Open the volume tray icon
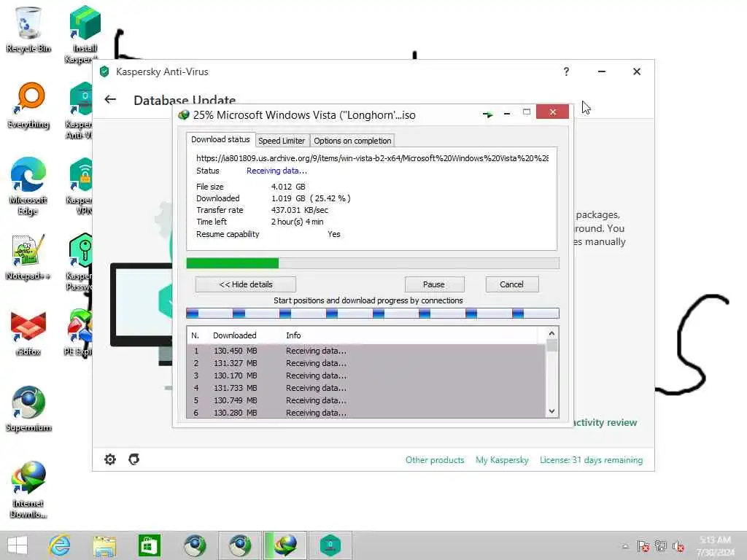 pyautogui.click(x=678, y=545)
